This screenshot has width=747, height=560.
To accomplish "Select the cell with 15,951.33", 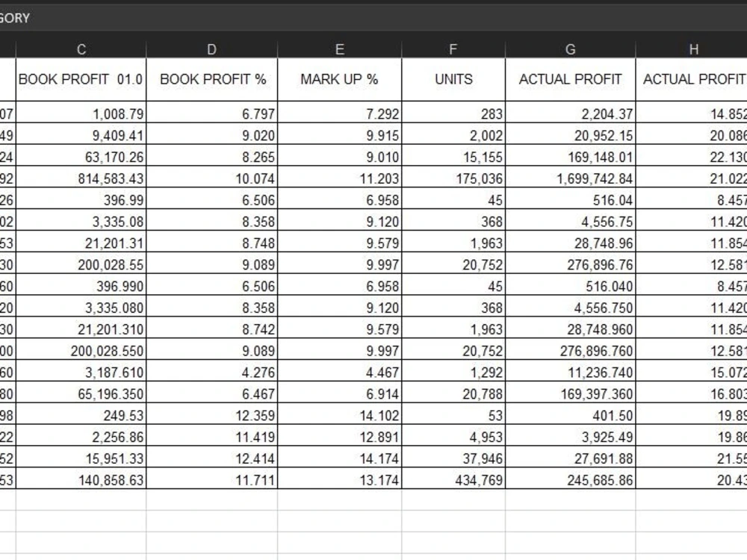I will (x=81, y=457).
